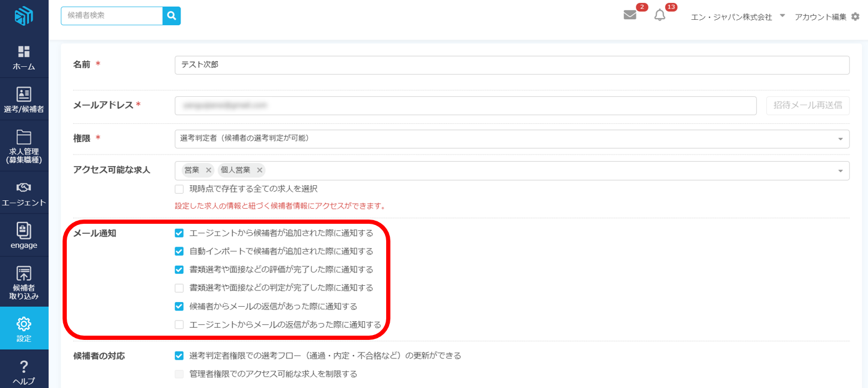
Task: Remove the 営業 tag with its x
Action: click(209, 170)
